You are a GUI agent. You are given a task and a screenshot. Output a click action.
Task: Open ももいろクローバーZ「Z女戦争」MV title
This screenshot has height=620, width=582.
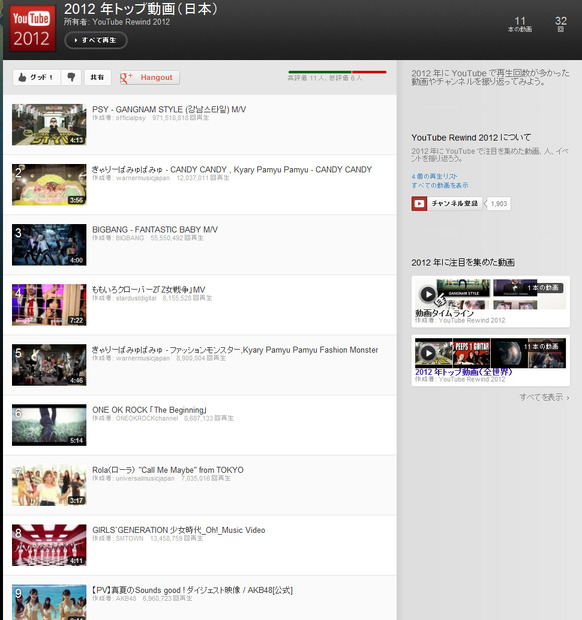149,289
